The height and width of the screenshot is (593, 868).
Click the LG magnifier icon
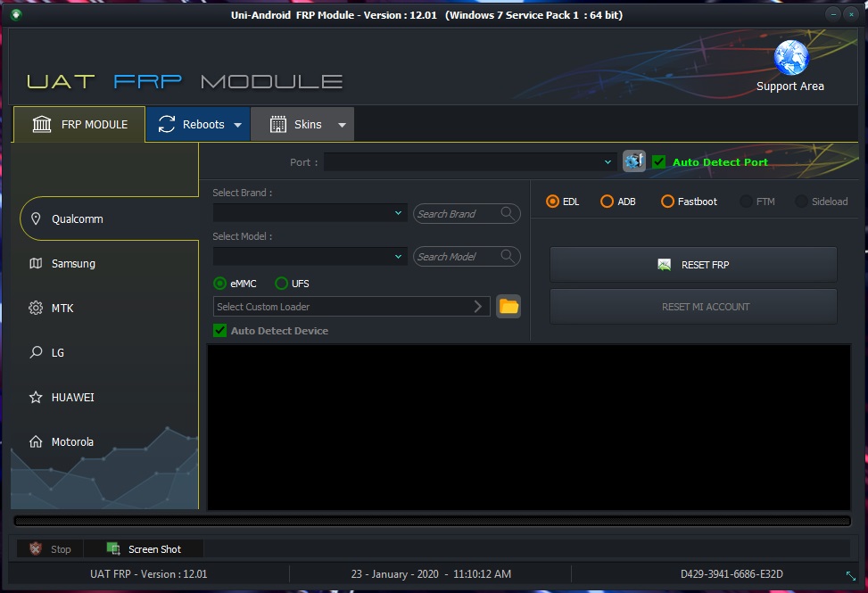36,352
